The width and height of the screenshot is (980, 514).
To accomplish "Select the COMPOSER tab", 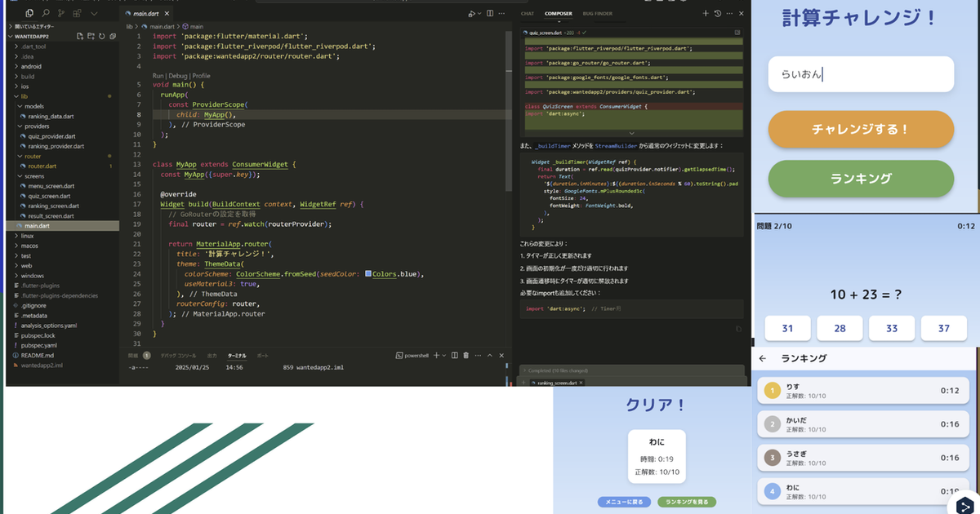I will [x=559, y=14].
